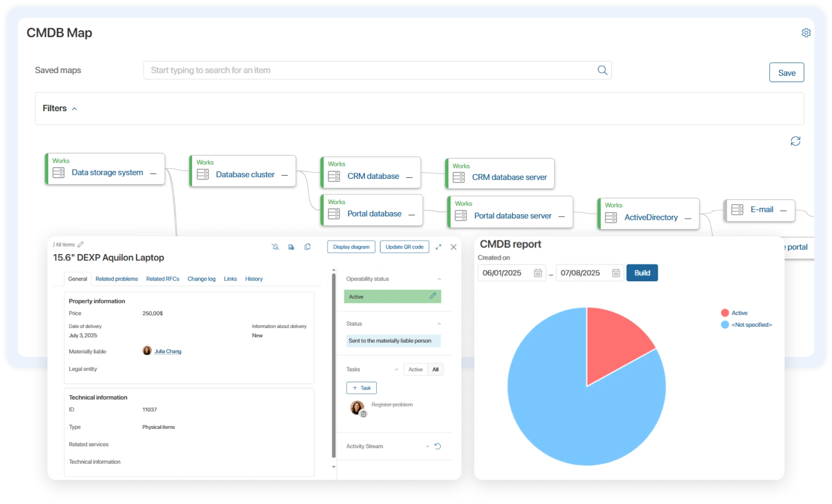Screen dimensions: 832x504
Task: Reload the Activity Stream
Action: [438, 446]
